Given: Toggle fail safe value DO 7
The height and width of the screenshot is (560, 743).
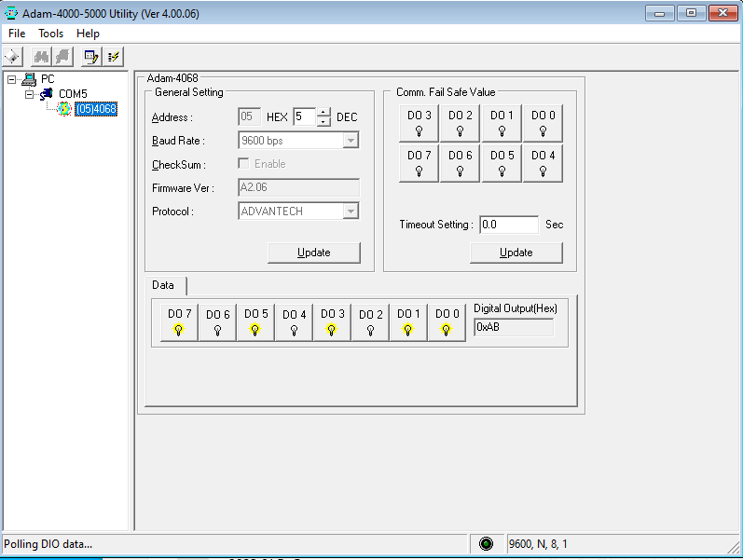Looking at the screenshot, I should click(x=419, y=163).
